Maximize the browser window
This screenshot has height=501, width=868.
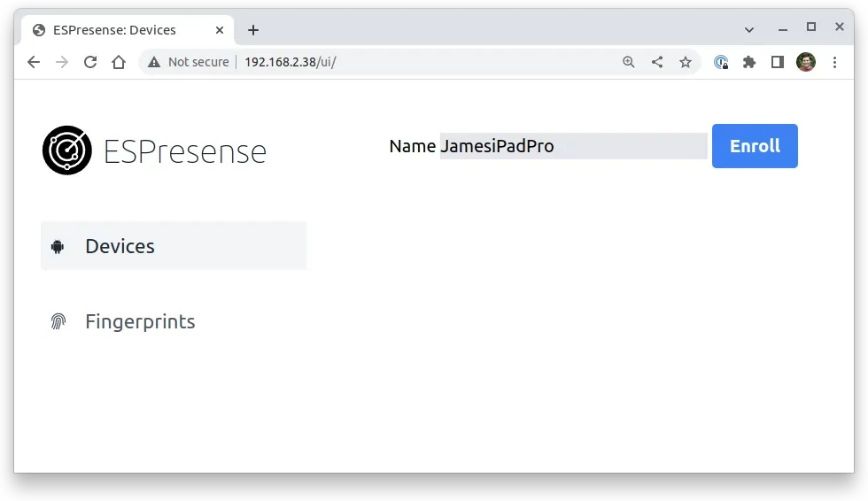click(811, 27)
